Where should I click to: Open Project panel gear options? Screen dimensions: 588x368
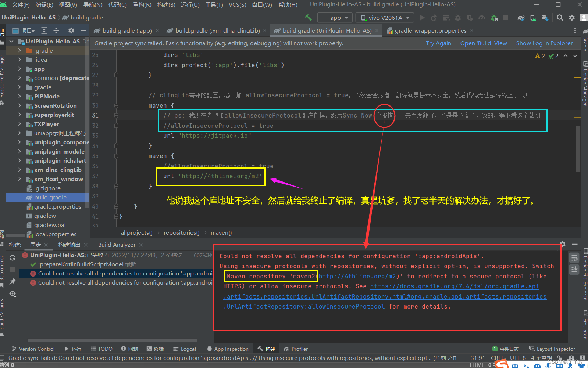point(71,30)
